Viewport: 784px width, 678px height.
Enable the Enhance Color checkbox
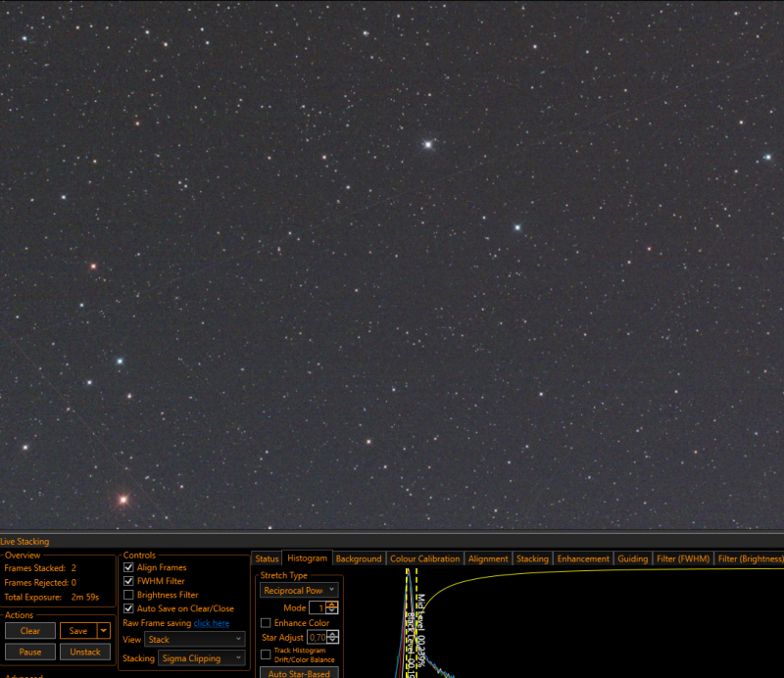pos(266,623)
